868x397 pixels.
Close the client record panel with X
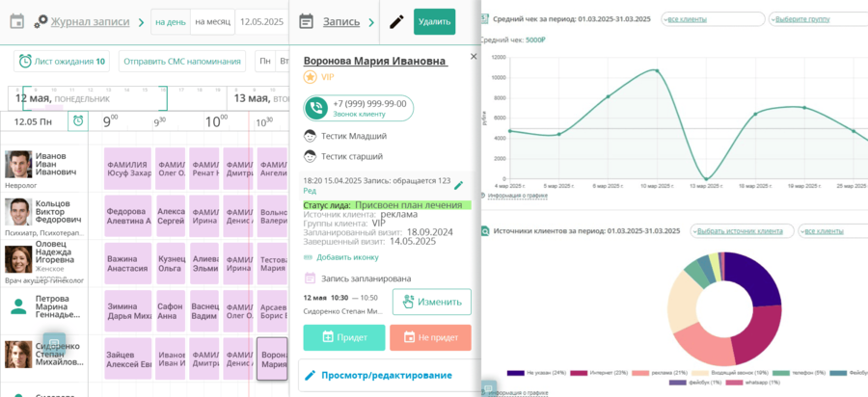tap(473, 57)
